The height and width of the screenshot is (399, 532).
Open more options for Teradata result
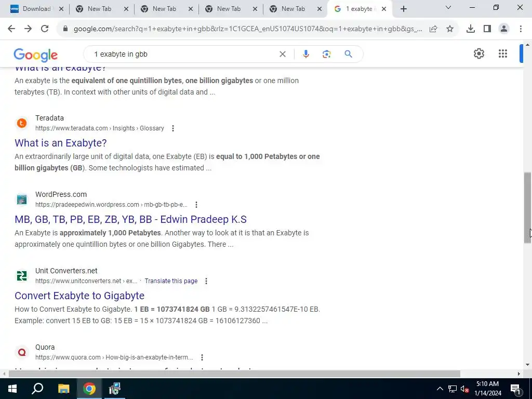(173, 128)
